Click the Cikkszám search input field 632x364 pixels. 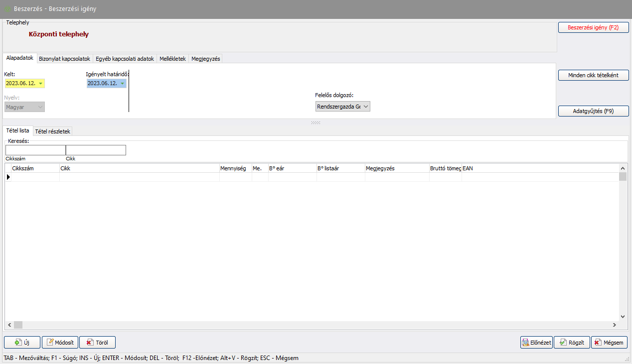(x=35, y=150)
